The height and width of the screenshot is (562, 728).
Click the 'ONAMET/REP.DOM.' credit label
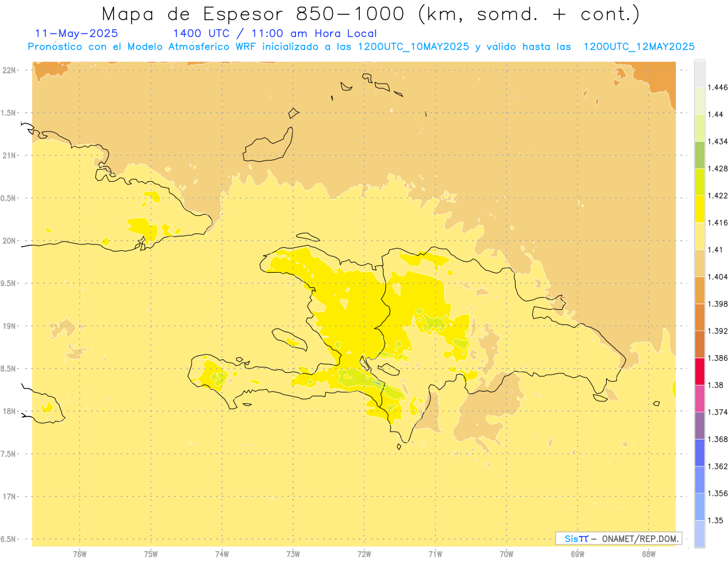[x=641, y=538]
